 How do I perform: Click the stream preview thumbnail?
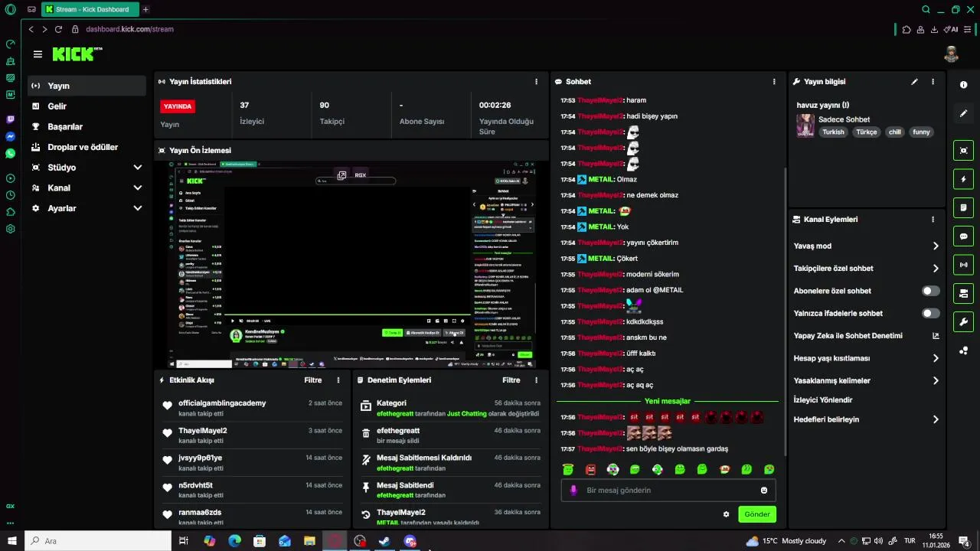pos(351,264)
